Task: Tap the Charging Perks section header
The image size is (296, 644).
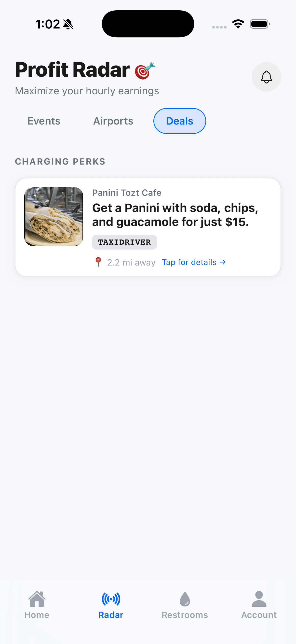Action: click(x=60, y=162)
